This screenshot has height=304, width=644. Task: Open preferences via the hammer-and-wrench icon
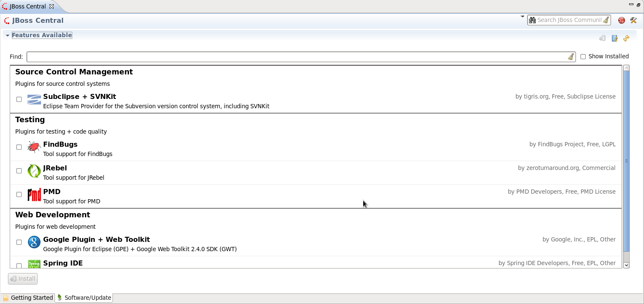pyautogui.click(x=633, y=20)
